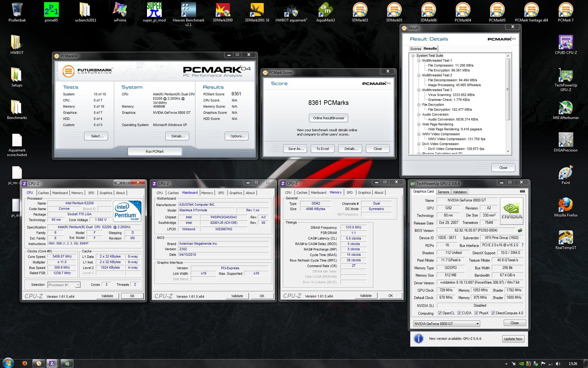Screen dimensions: 588x368
Task: Click GPU-Z screenshot camera icon
Action: 522,191
